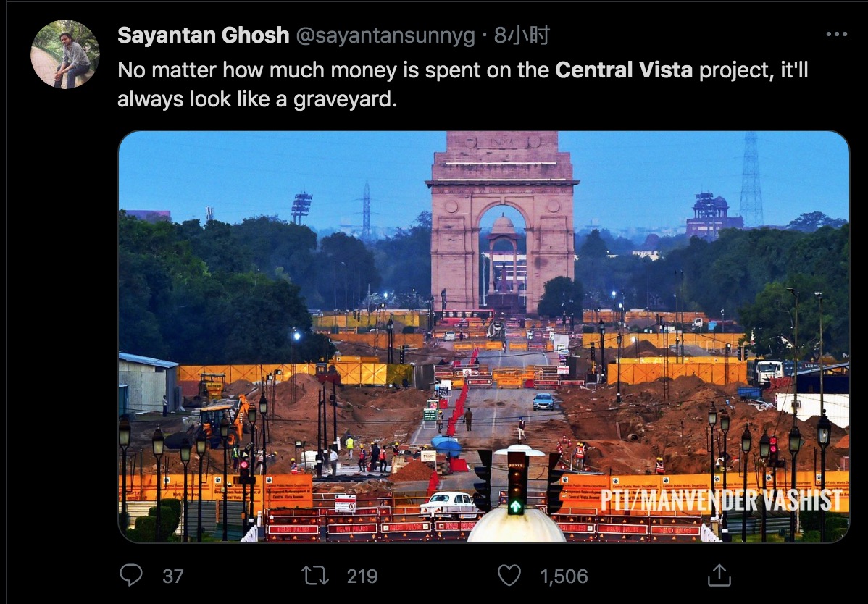Click the white car at the photo bottom
The width and height of the screenshot is (868, 604).
pos(449,504)
